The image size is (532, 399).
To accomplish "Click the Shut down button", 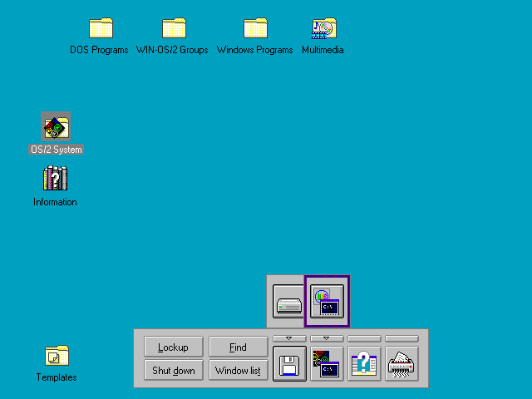I will coord(174,370).
